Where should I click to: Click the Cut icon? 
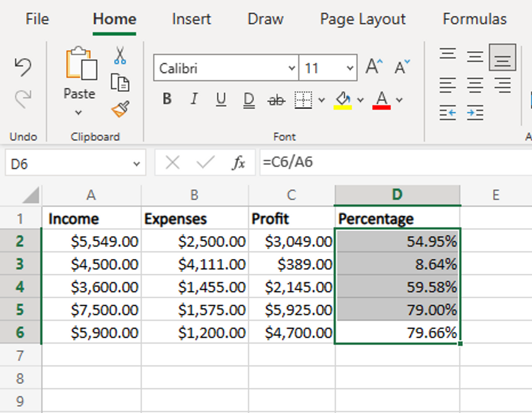click(120, 54)
